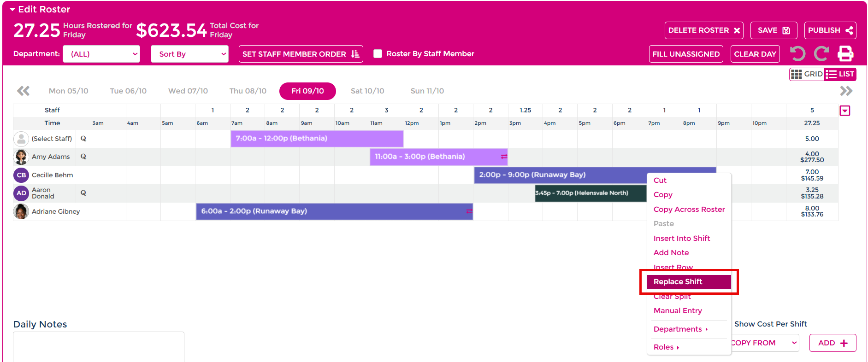Viewport: 868px width, 362px height.
Task: Go to previous week double chevron
Action: pyautogui.click(x=23, y=91)
